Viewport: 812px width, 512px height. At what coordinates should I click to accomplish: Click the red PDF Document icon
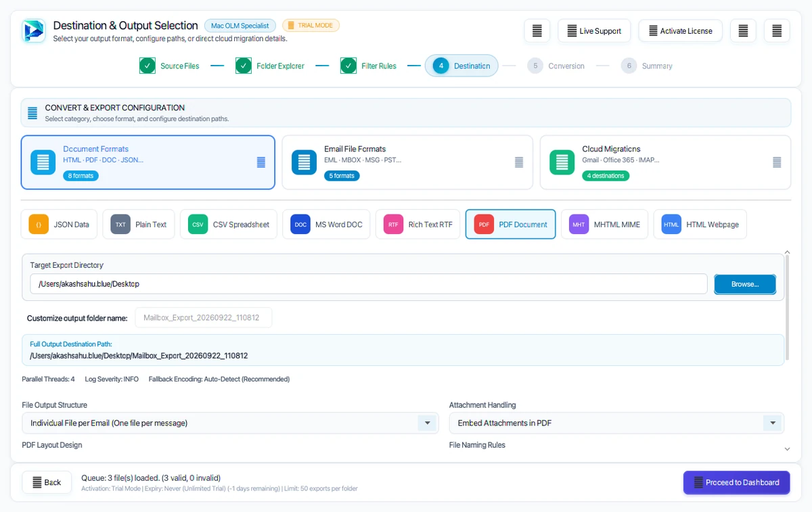(x=484, y=225)
